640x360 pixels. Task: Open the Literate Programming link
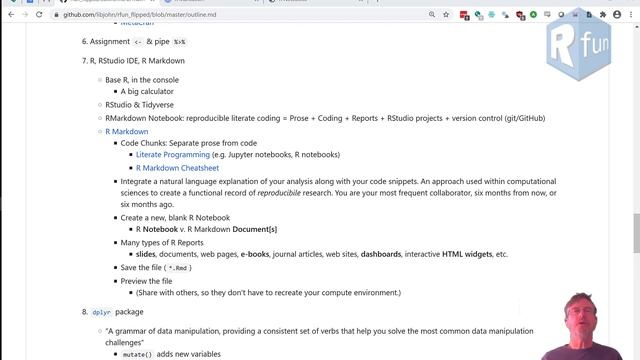pos(173,155)
